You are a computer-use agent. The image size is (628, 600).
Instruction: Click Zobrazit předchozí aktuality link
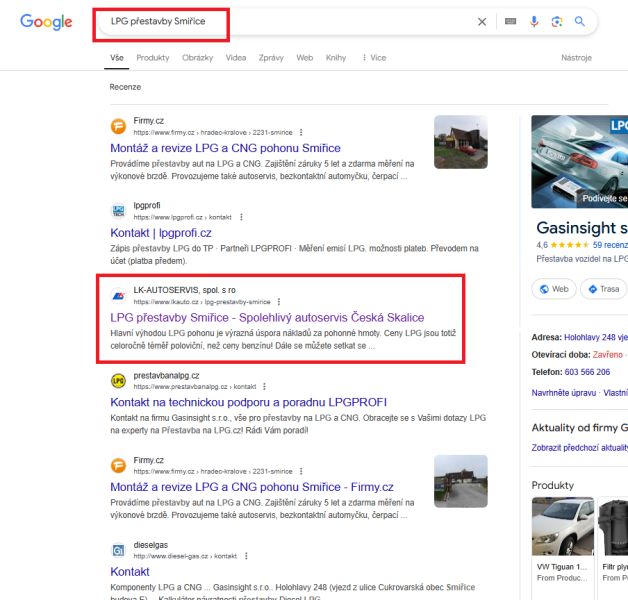[x=580, y=447]
